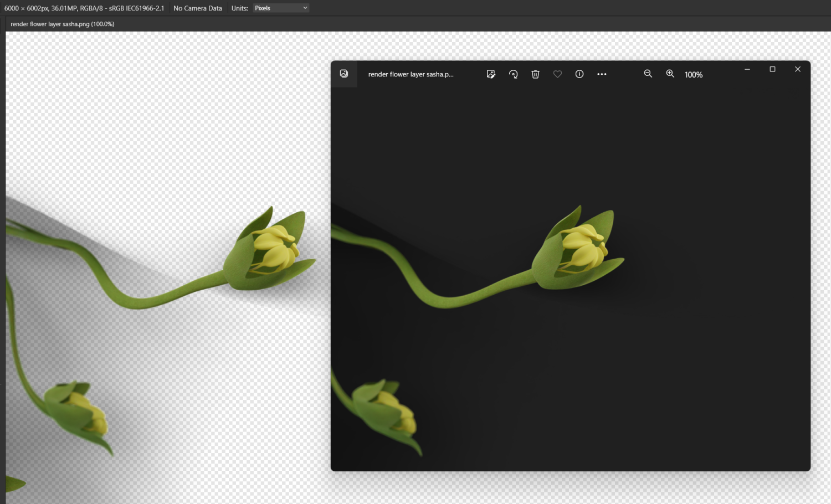Mark the photo as favorite with the heart
Image resolution: width=831 pixels, height=504 pixels.
click(x=557, y=74)
